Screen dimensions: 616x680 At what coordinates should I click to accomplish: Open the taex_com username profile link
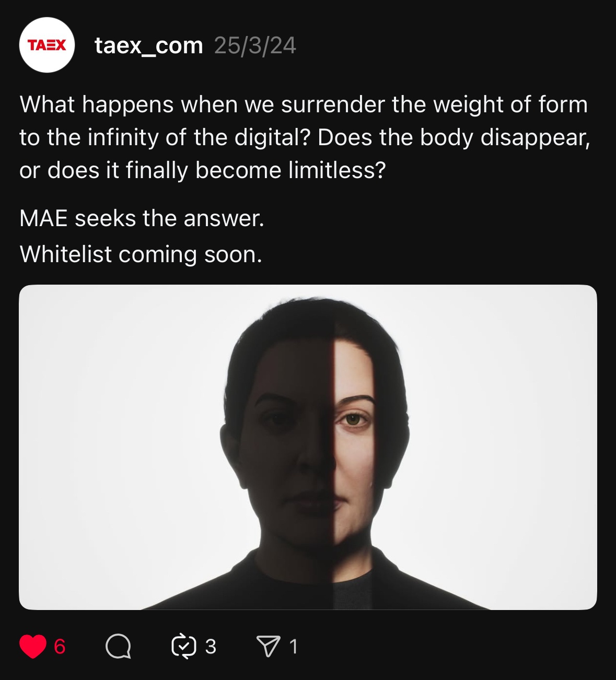point(149,46)
